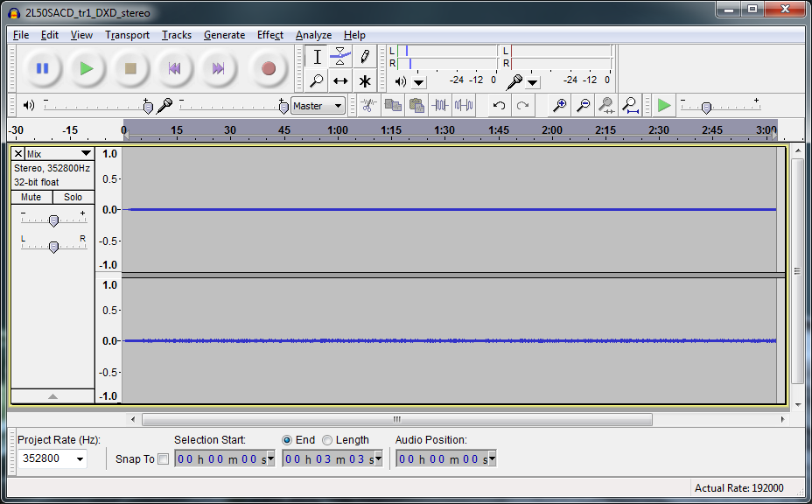Open the Effect menu
The image size is (812, 504).
coord(270,35)
